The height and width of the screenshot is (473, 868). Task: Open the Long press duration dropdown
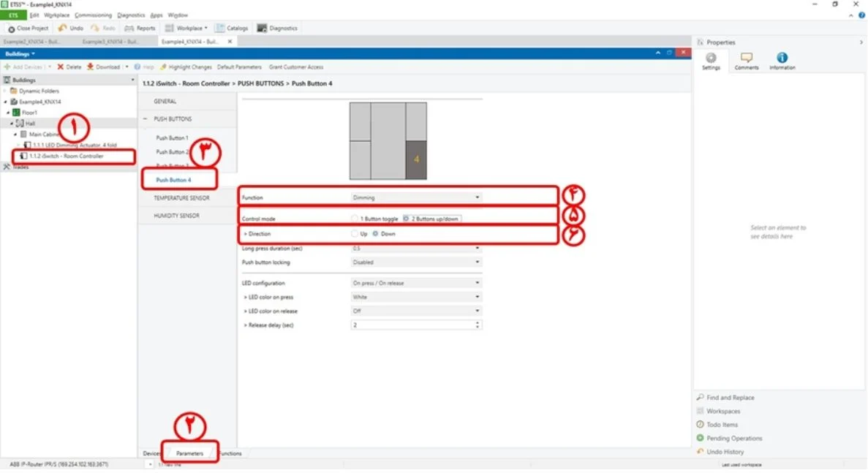point(416,249)
